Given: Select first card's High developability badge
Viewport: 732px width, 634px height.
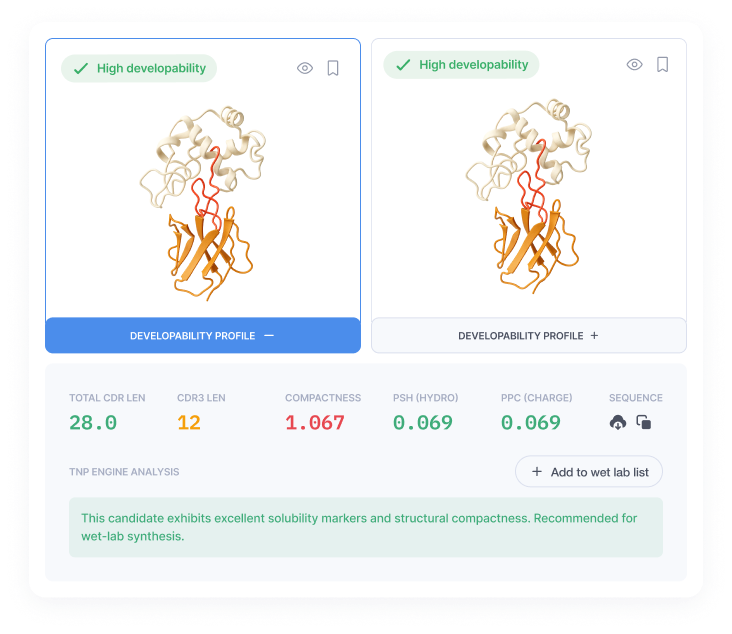Looking at the screenshot, I should pyautogui.click(x=139, y=68).
